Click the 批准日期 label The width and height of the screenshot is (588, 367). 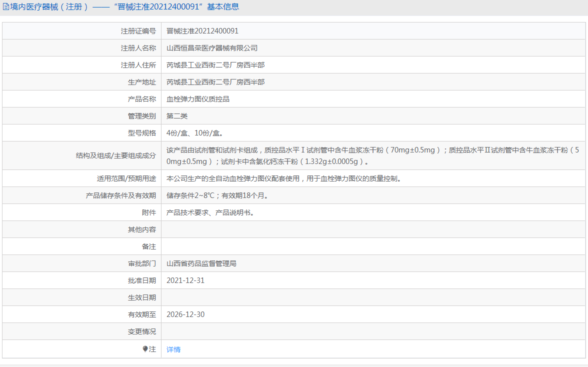(142, 280)
